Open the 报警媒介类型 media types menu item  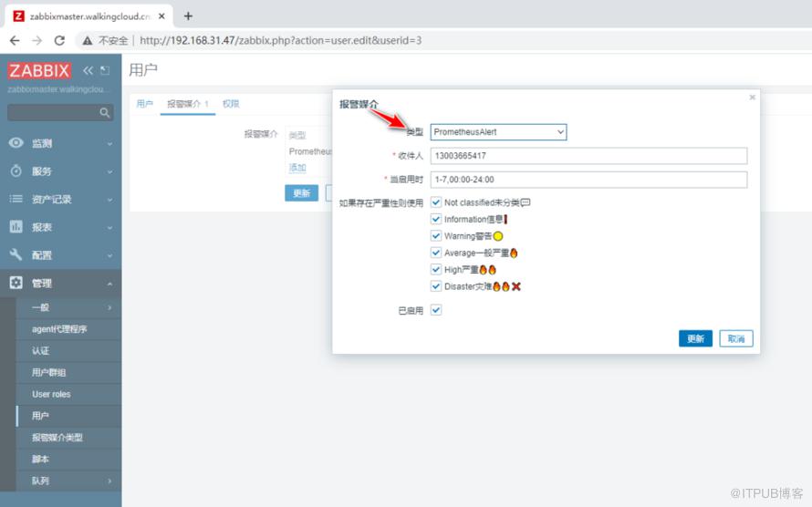tap(68, 437)
